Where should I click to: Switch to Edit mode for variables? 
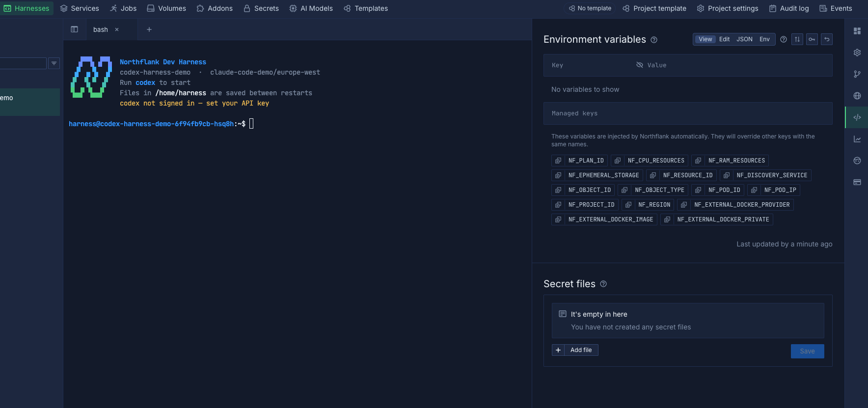[725, 39]
